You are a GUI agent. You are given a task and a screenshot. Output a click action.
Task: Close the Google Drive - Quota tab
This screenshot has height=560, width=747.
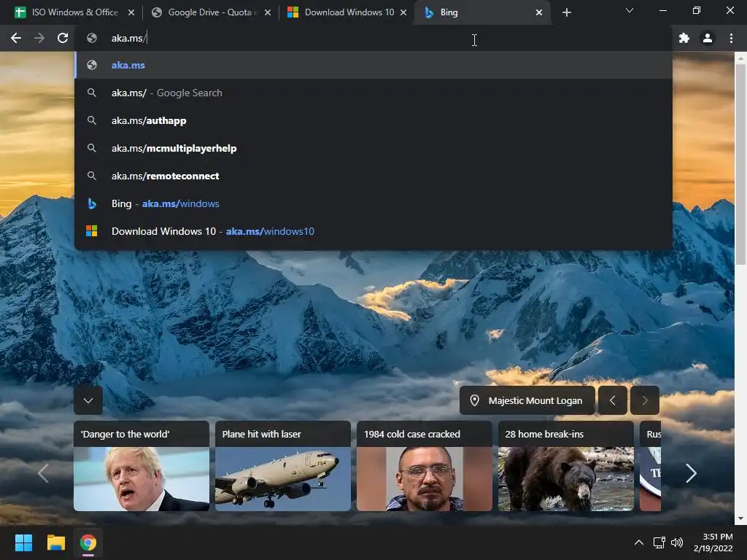(268, 13)
